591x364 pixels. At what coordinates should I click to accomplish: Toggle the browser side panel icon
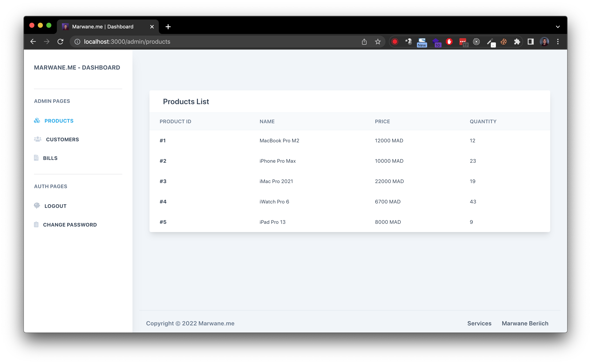[530, 42]
